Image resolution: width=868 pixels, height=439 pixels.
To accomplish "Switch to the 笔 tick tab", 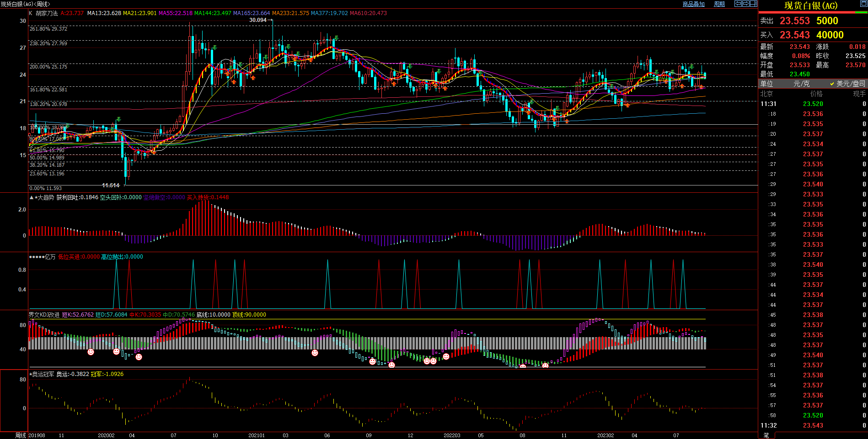I will pyautogui.click(x=766, y=435).
